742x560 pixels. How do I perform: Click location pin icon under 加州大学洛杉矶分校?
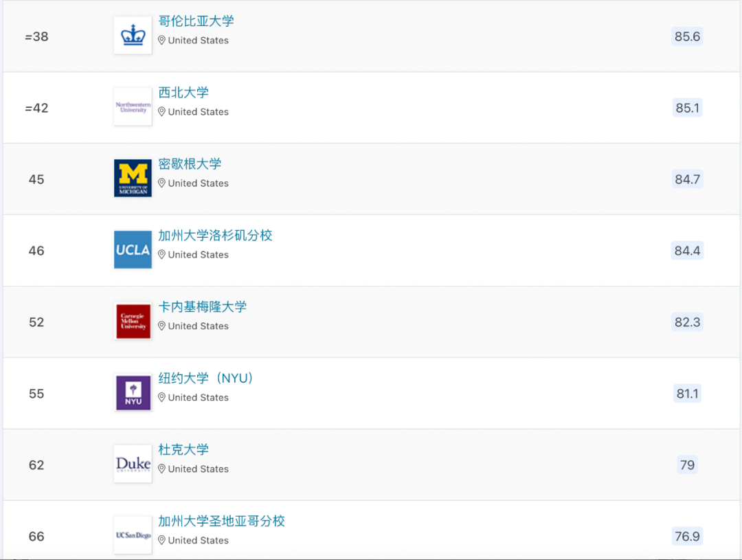pyautogui.click(x=162, y=255)
